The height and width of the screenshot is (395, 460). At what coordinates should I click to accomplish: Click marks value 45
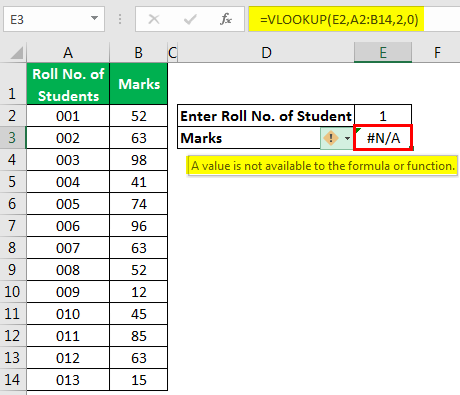(139, 314)
